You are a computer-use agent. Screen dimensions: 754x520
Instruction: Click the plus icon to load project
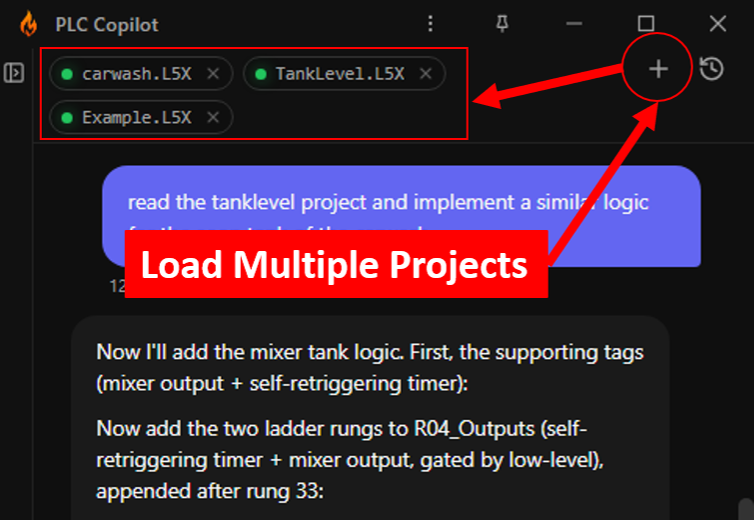(x=658, y=69)
